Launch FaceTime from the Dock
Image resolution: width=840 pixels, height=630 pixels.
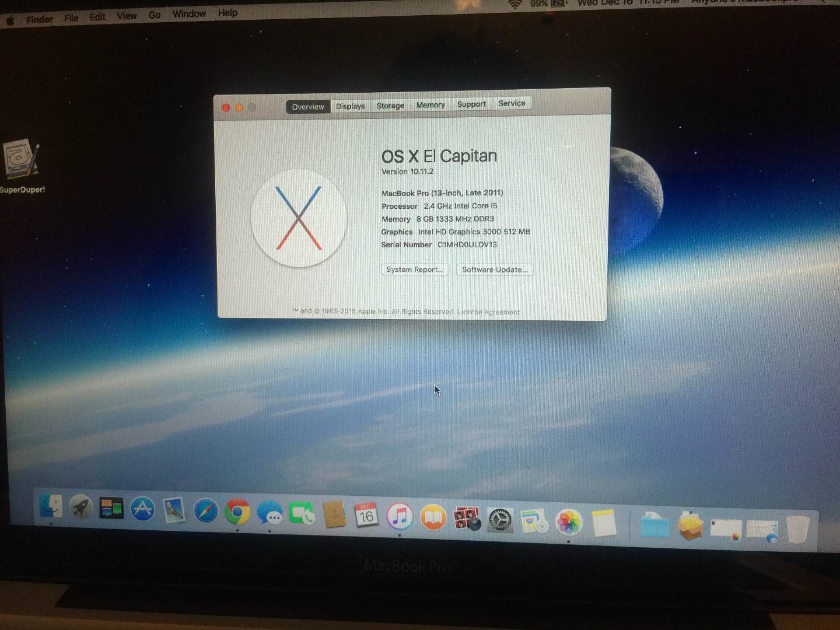(x=302, y=514)
